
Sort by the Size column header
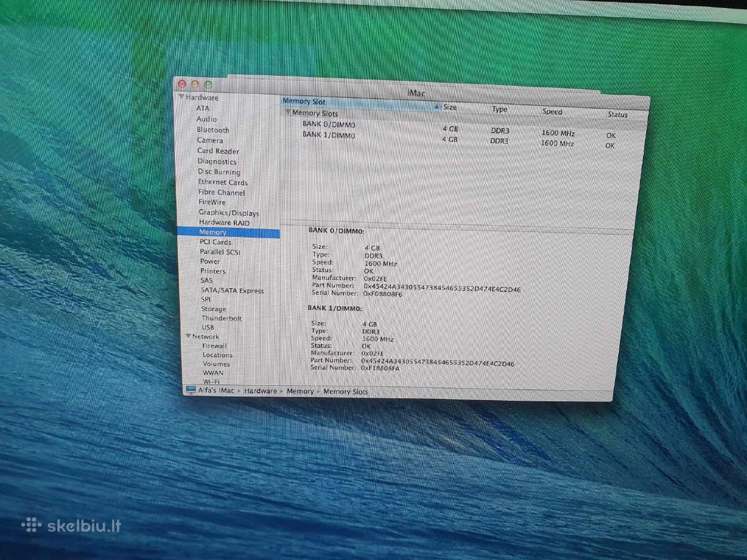point(449,108)
